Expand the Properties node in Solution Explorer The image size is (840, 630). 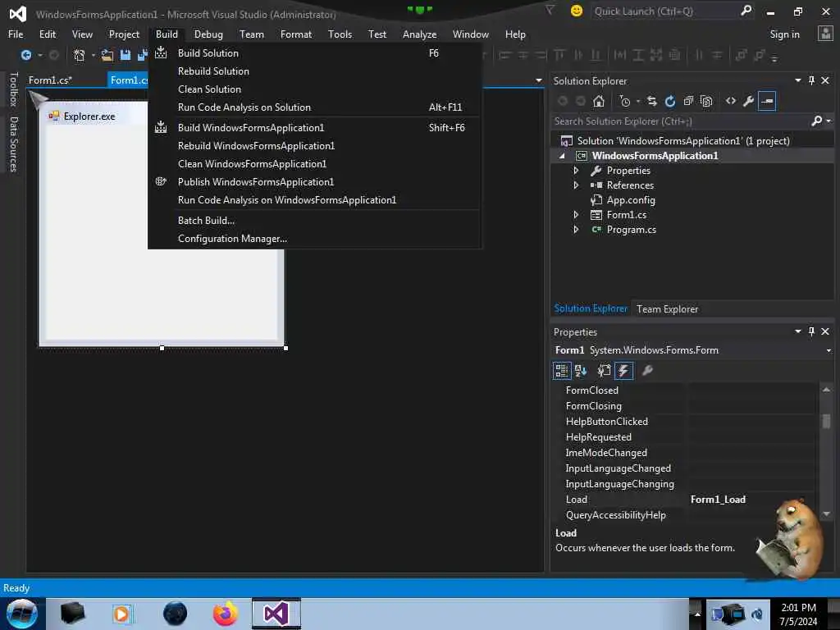point(576,171)
